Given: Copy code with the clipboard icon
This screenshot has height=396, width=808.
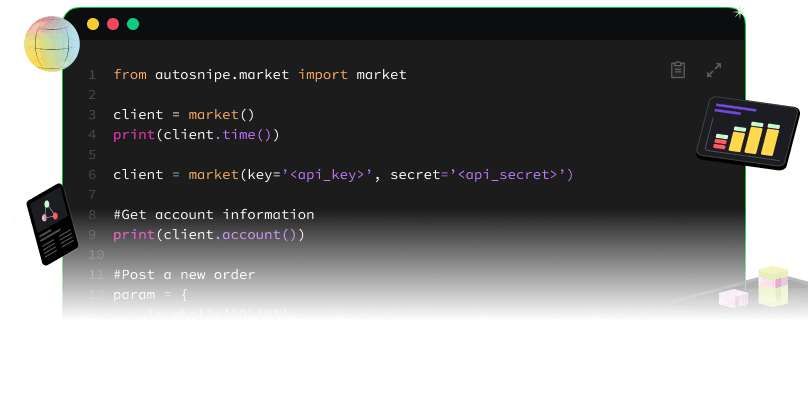Looking at the screenshot, I should tap(678, 70).
